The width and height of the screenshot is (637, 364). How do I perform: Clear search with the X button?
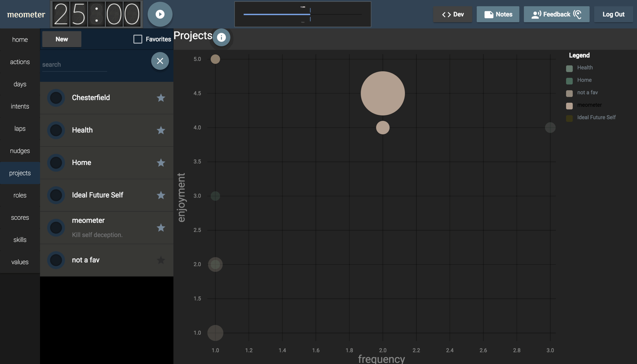pyautogui.click(x=160, y=61)
